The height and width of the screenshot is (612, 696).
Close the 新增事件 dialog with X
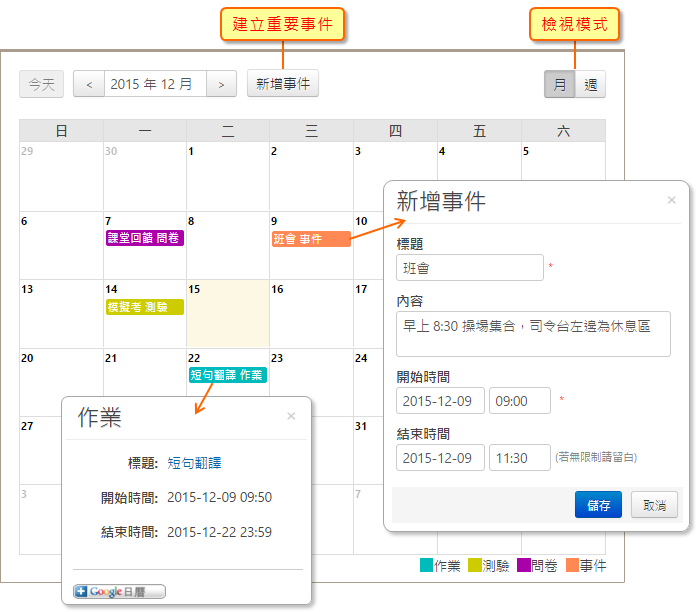coord(672,200)
